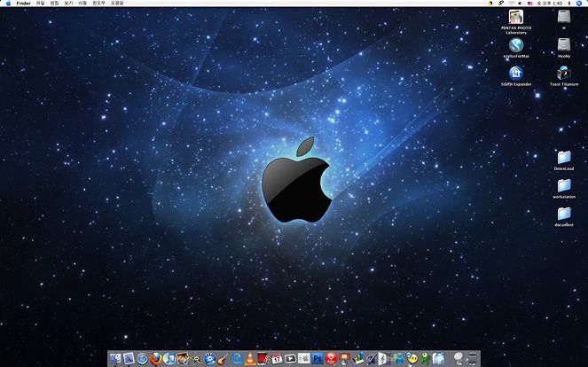
Task: Open Finder from the Dock
Action: coord(115,359)
